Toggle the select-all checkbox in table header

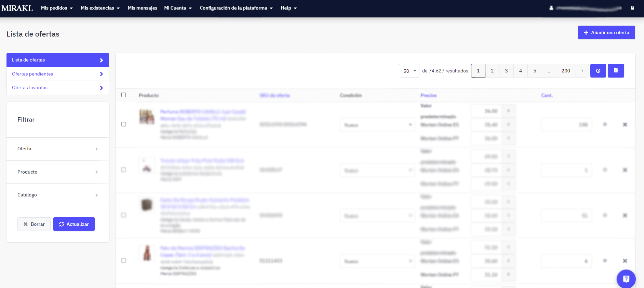[x=124, y=95]
